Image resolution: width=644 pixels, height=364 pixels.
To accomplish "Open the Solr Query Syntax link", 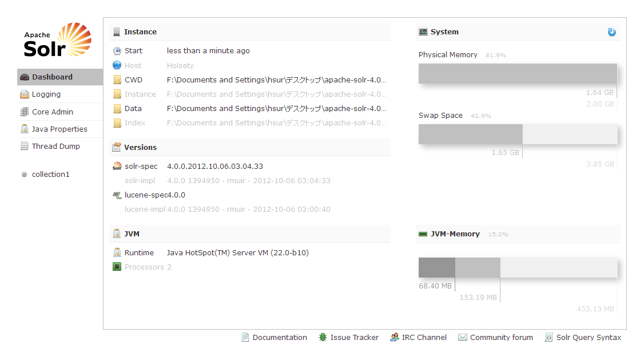I will click(x=589, y=338).
